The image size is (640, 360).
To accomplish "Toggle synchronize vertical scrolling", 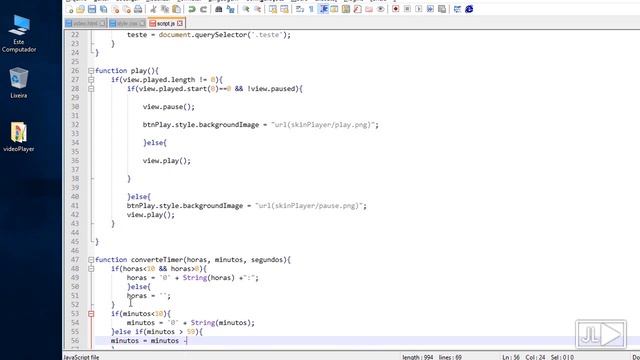I will pyautogui.click(x=273, y=9).
